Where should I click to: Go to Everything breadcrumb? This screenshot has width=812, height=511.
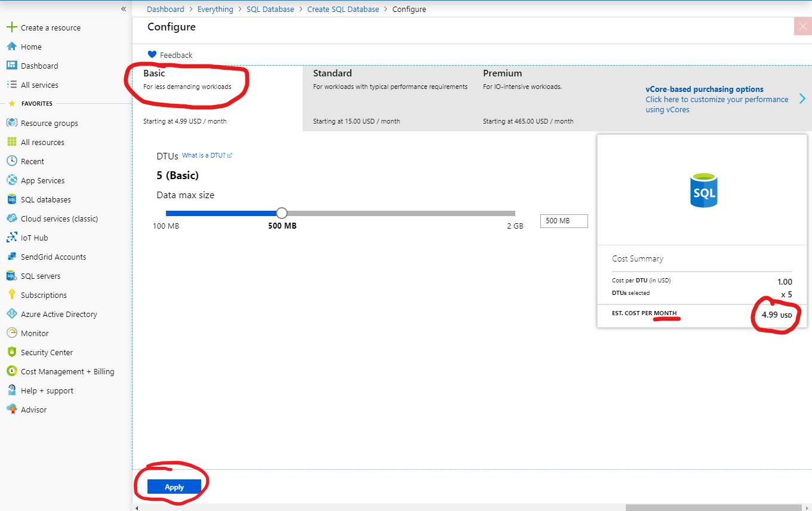tap(216, 9)
